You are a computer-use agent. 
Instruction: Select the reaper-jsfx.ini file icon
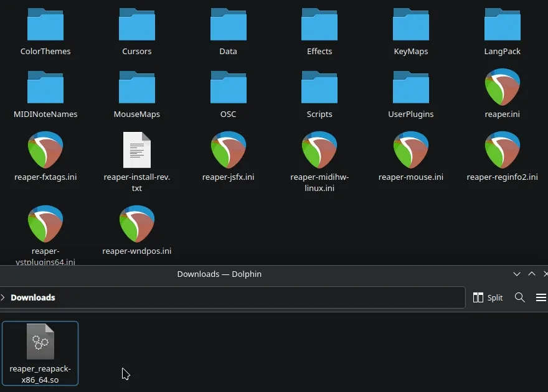pos(228,150)
